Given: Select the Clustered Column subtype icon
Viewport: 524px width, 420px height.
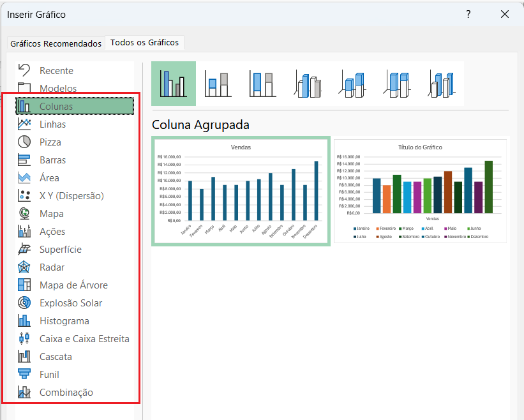Looking at the screenshot, I should (173, 84).
